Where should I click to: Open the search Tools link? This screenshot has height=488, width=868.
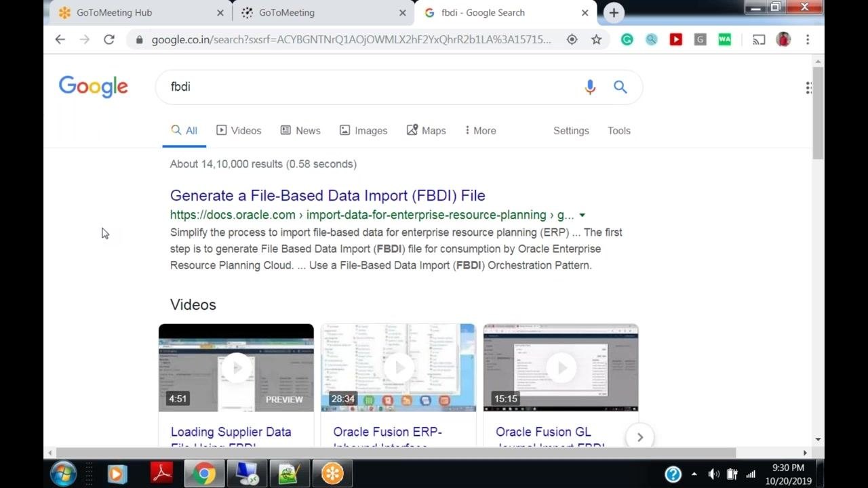619,131
